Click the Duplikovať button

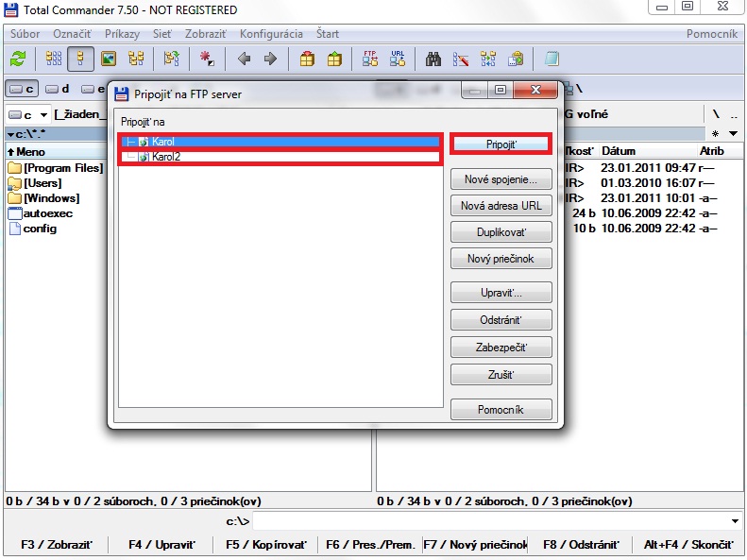click(x=501, y=232)
